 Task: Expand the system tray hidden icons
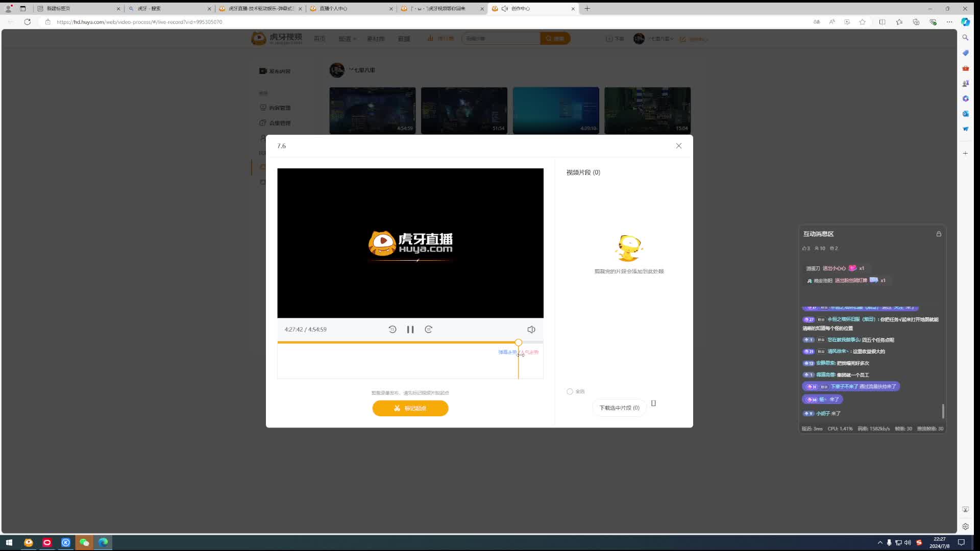point(879,542)
